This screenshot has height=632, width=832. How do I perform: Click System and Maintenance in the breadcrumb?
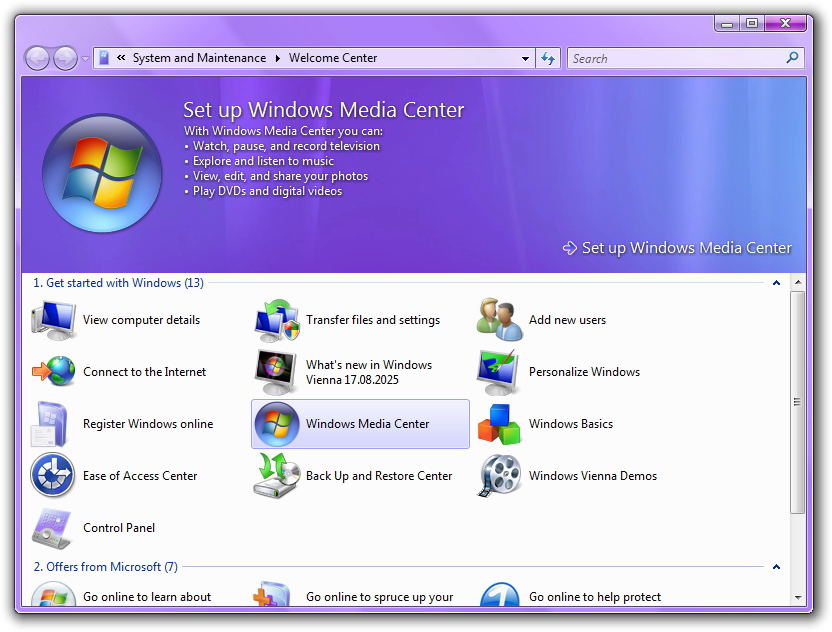pos(199,58)
